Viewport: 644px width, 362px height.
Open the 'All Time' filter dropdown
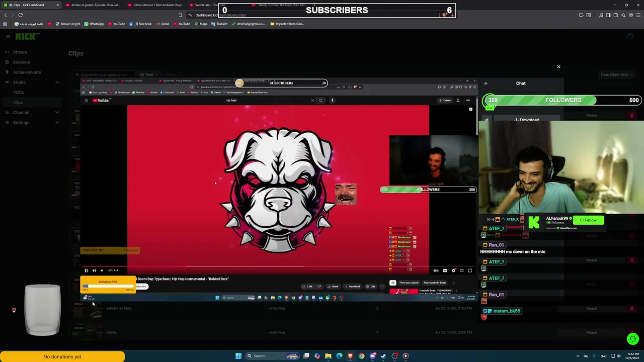tap(148, 75)
